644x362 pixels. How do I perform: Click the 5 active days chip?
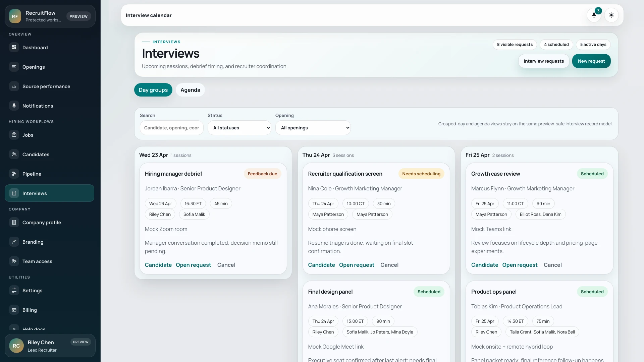(x=593, y=45)
